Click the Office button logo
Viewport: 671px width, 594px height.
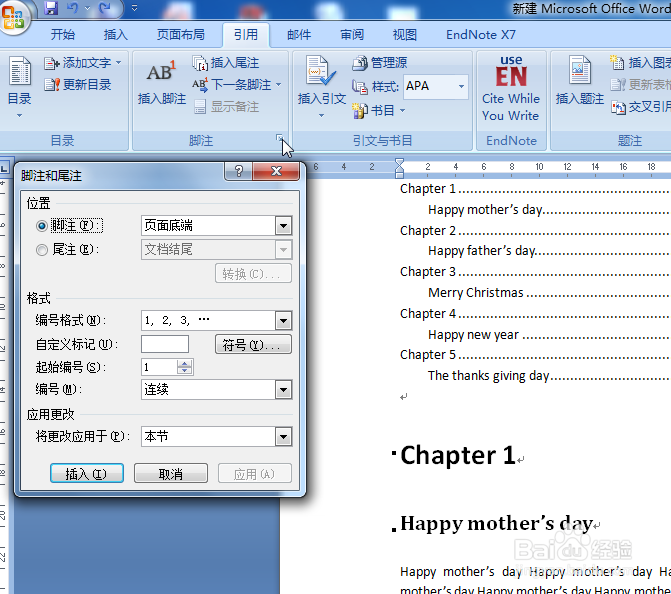(14, 17)
